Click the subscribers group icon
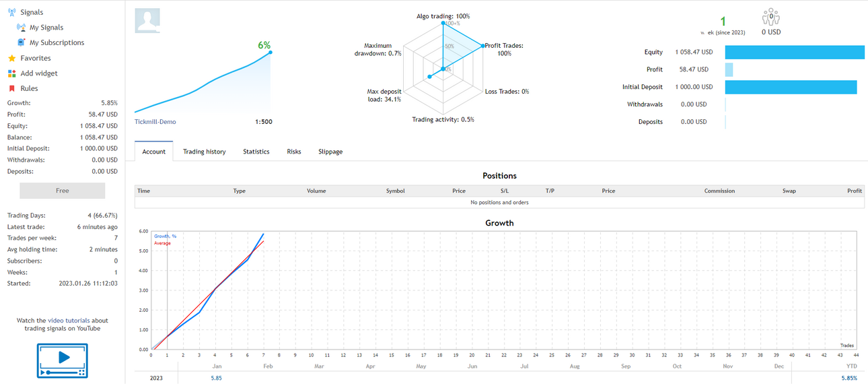The height and width of the screenshot is (392, 868). (x=771, y=16)
